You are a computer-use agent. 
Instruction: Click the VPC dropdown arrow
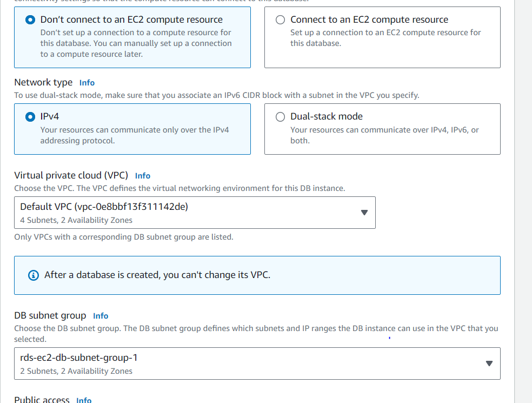(x=364, y=213)
